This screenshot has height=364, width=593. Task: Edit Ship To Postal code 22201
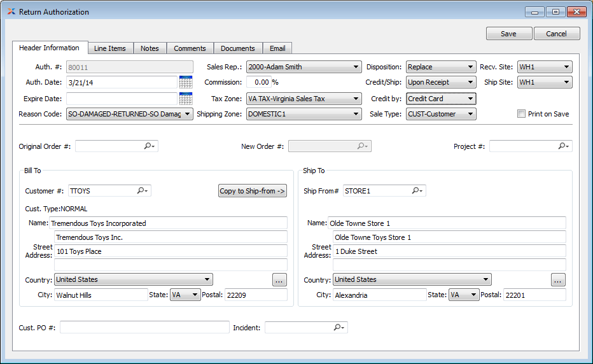pos(534,295)
